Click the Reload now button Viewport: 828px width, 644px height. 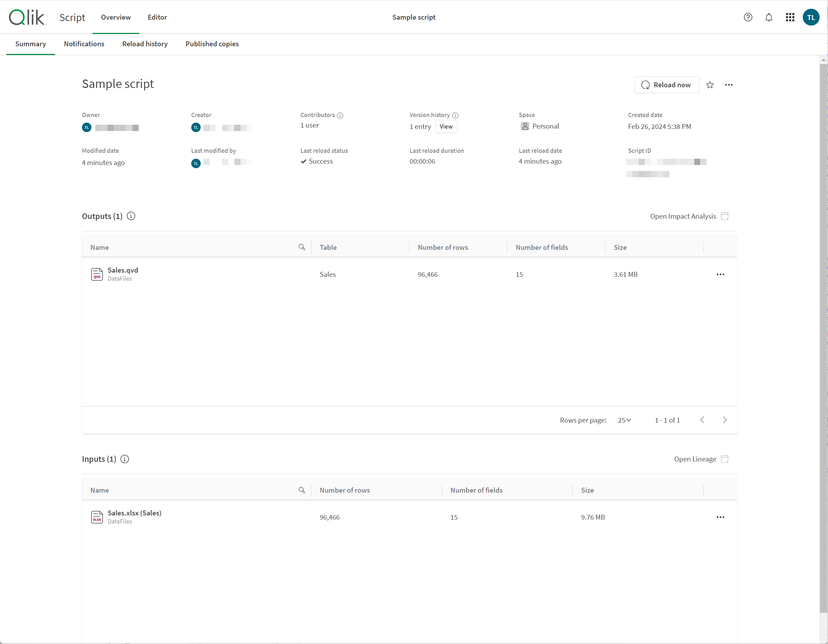coord(666,85)
